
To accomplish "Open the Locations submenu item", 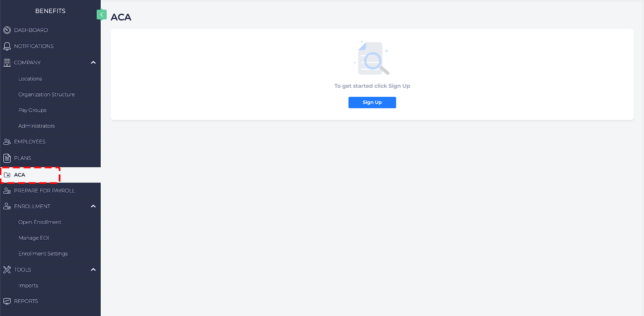I will (30, 79).
